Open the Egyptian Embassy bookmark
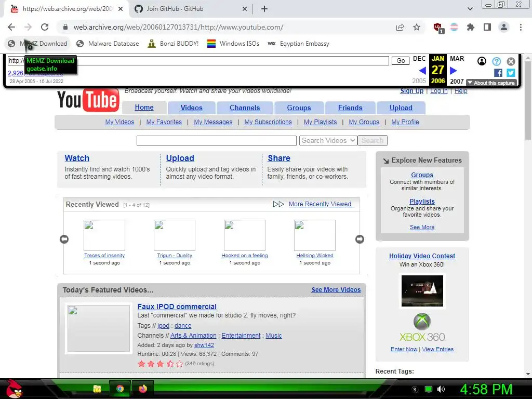532x399 pixels. pyautogui.click(x=299, y=44)
